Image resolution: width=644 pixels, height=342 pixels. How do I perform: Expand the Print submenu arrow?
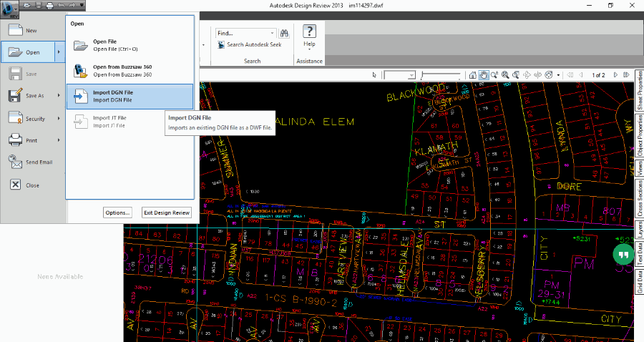59,140
